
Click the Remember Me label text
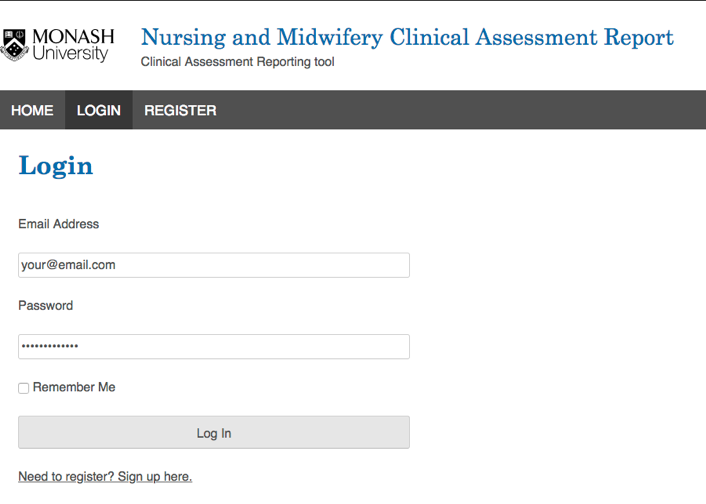(x=74, y=387)
